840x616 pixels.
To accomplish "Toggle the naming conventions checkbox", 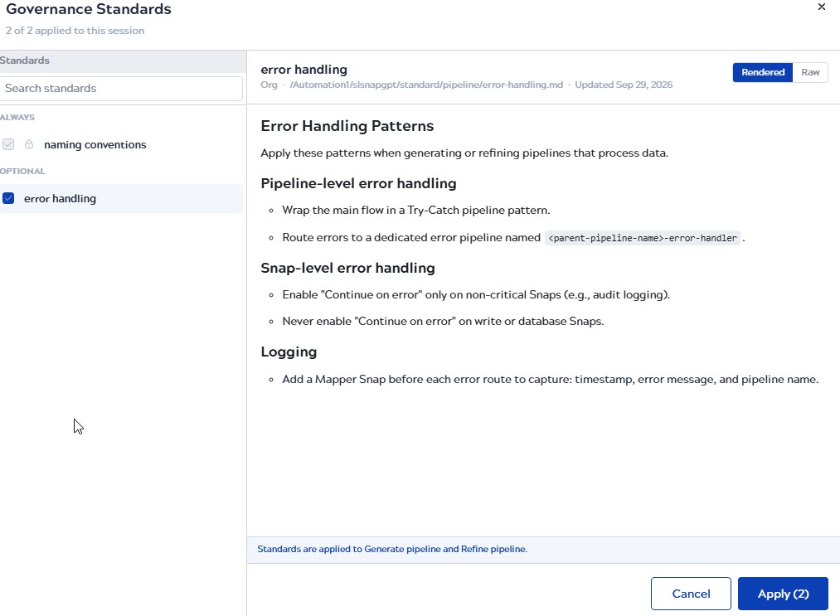I will (x=8, y=144).
